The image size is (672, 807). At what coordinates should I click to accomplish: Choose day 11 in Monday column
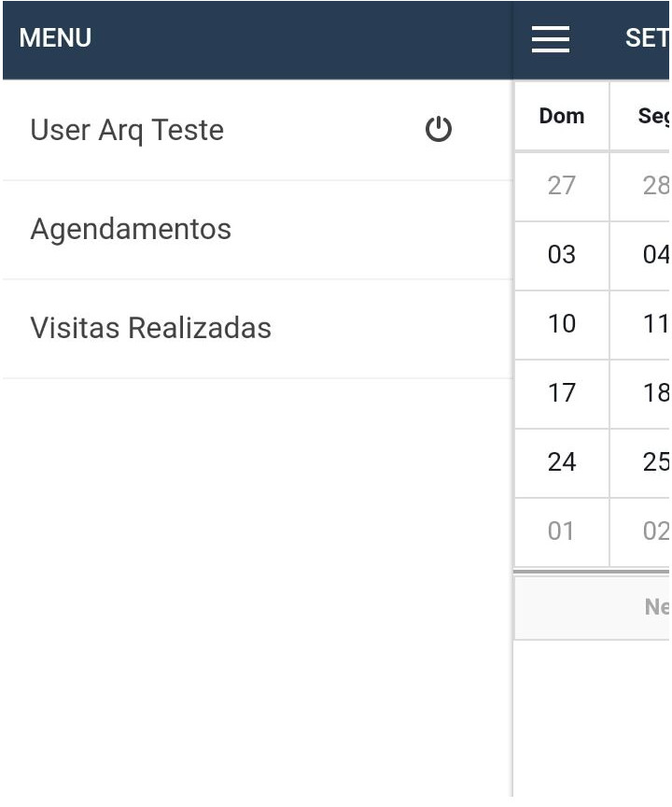655,324
